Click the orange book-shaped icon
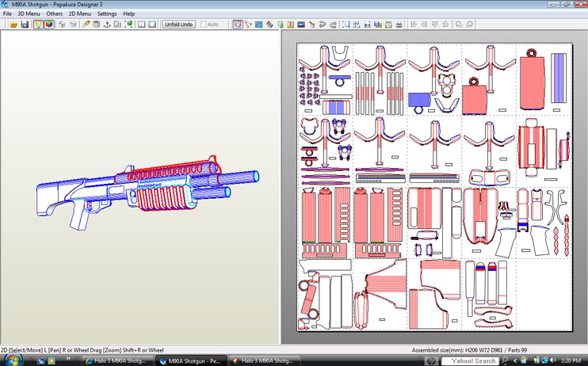Screen dimensions: 588x366 pyautogui.click(x=290, y=25)
